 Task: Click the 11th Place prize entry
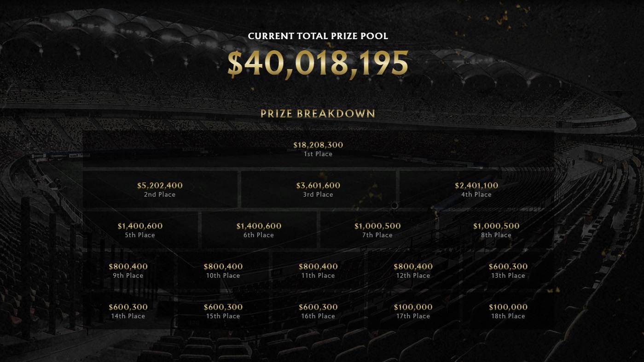pyautogui.click(x=318, y=270)
